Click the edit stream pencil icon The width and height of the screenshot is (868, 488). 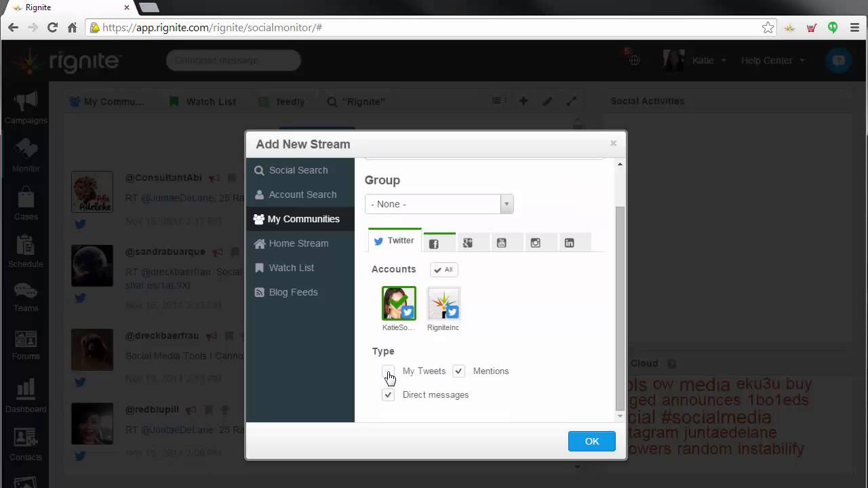[547, 101]
